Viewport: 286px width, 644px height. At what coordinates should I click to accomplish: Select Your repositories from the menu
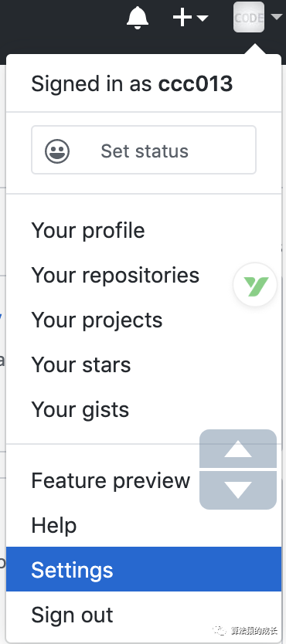[x=115, y=275]
